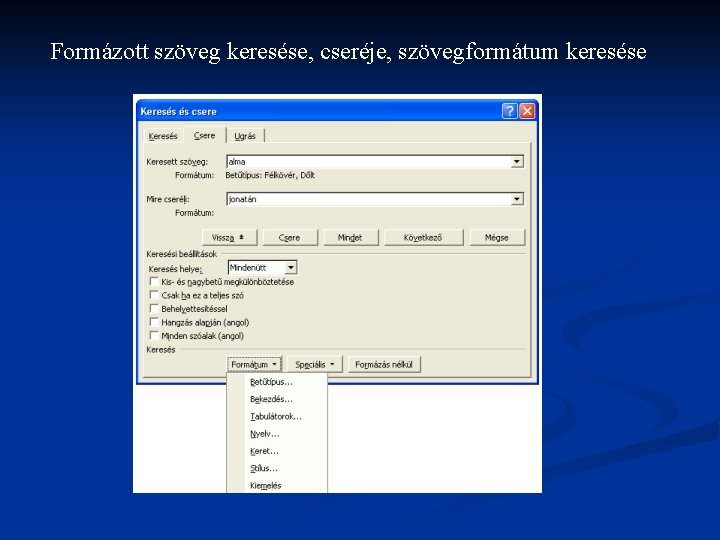Click into the Keresett szöveg field

(x=368, y=162)
